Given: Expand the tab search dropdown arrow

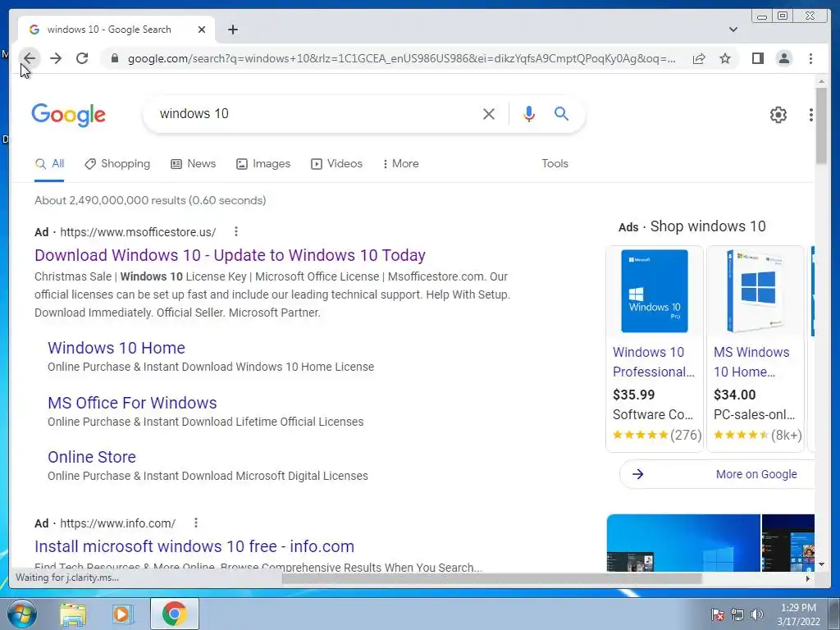Looking at the screenshot, I should click(733, 30).
